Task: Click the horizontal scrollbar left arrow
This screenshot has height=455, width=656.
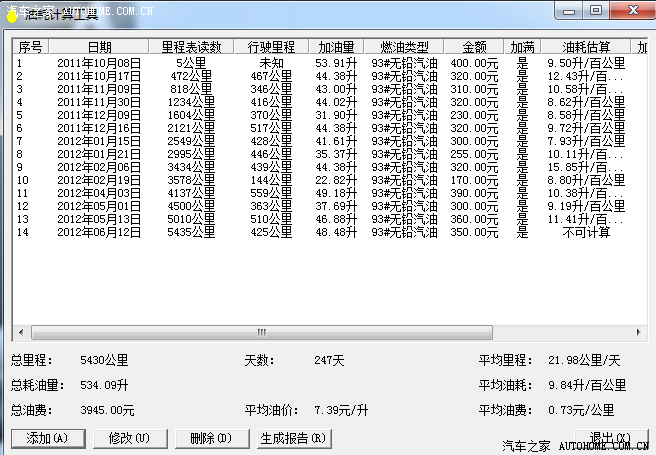Action: tap(20, 333)
